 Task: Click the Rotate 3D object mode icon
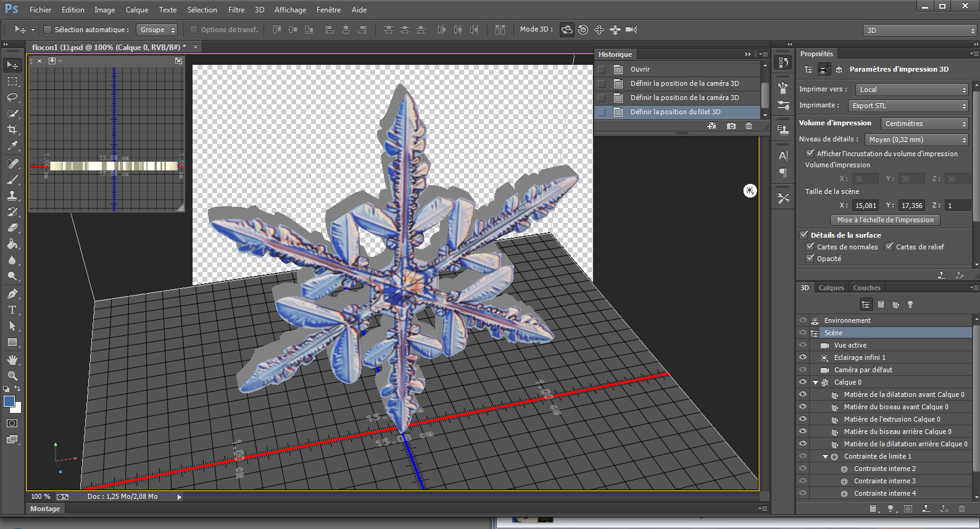coord(567,30)
